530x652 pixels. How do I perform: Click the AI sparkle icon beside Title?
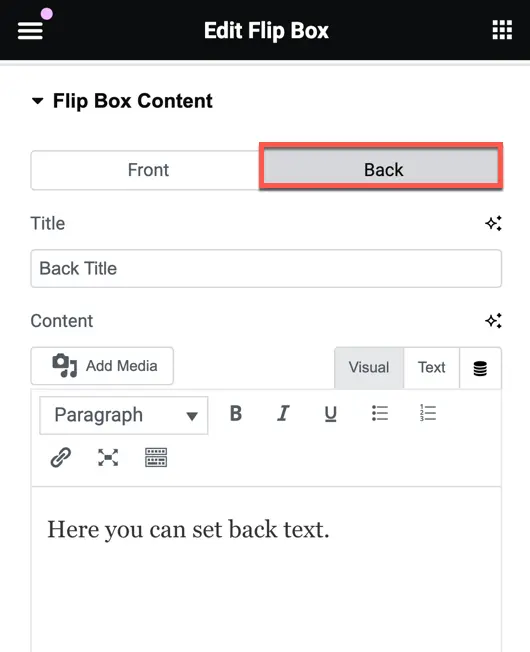click(493, 223)
